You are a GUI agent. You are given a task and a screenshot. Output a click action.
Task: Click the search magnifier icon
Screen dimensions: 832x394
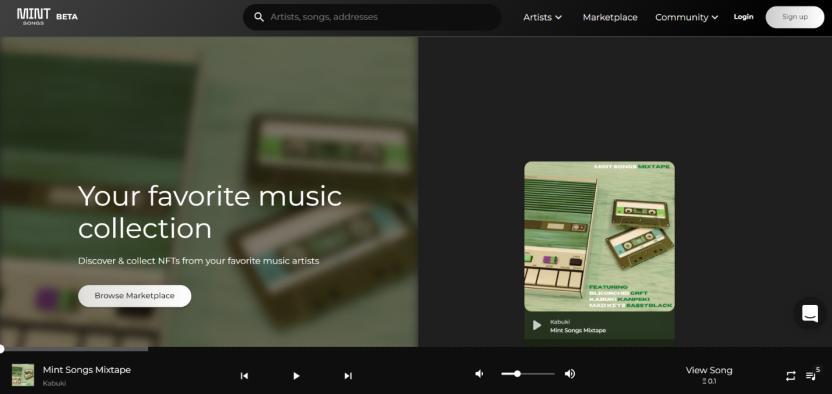tap(259, 17)
